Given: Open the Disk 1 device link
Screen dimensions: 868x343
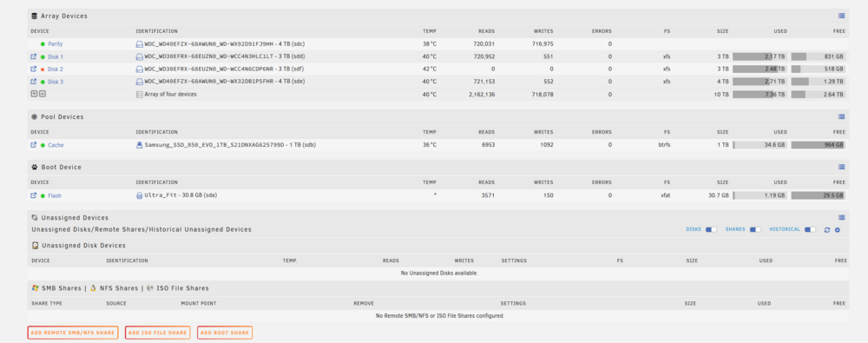Looking at the screenshot, I should click(x=56, y=56).
